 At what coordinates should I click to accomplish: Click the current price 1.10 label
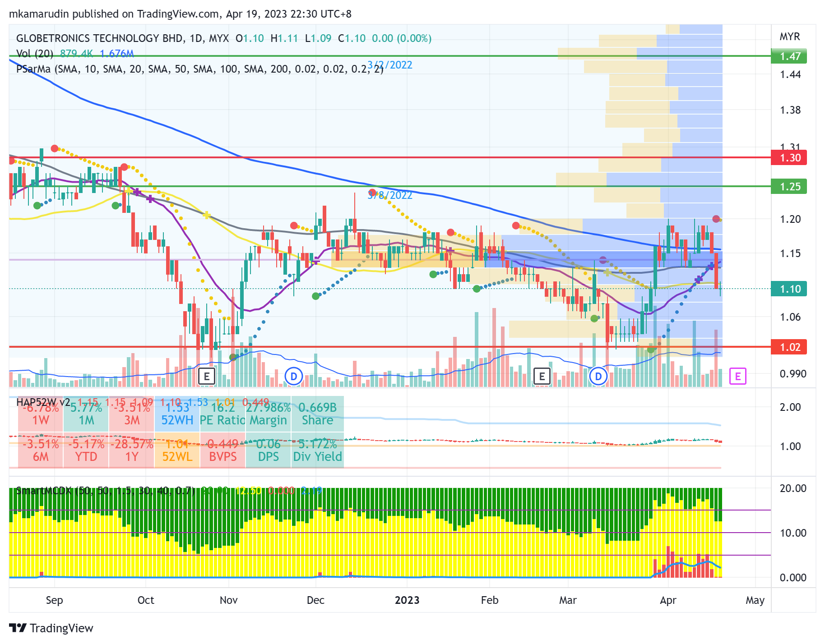tap(789, 289)
